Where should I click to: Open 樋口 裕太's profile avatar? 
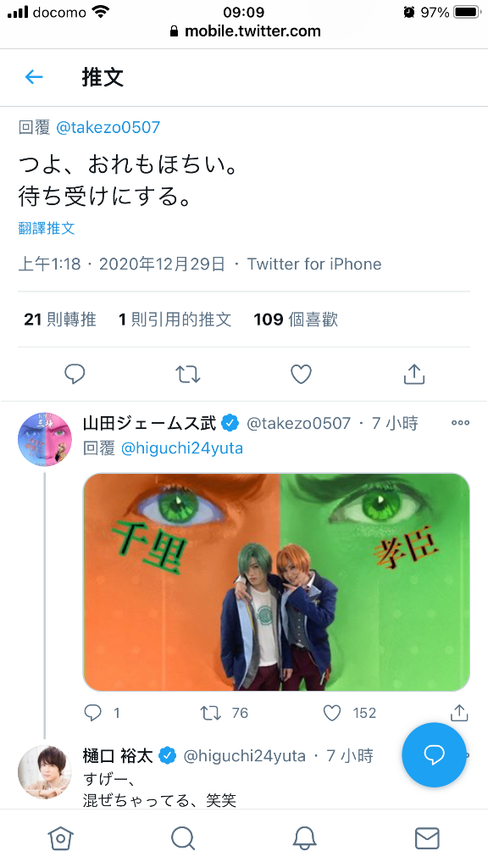(x=45, y=771)
